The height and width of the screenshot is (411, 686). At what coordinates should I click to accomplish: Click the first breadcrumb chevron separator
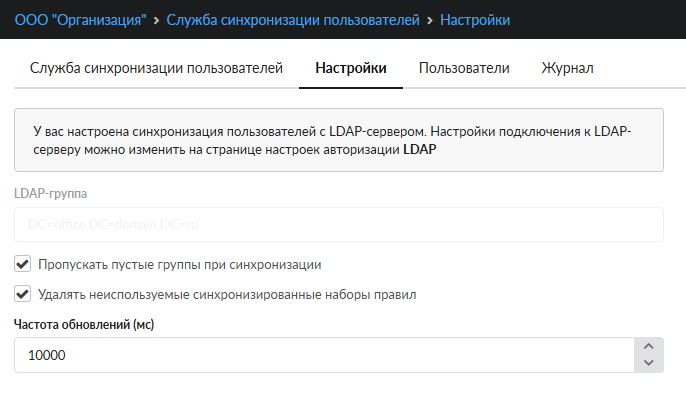coord(155,19)
